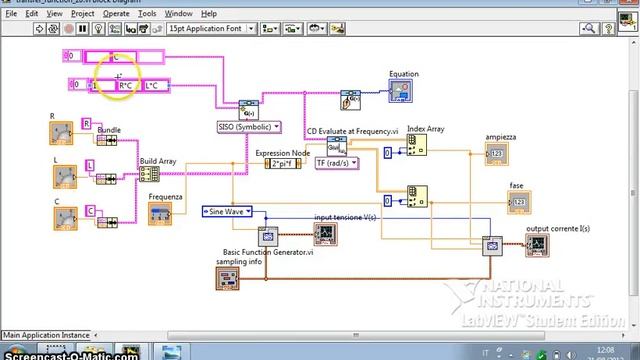This screenshot has height=360, width=640.
Task: Click the Context Help question mark
Action: [x=609, y=29]
